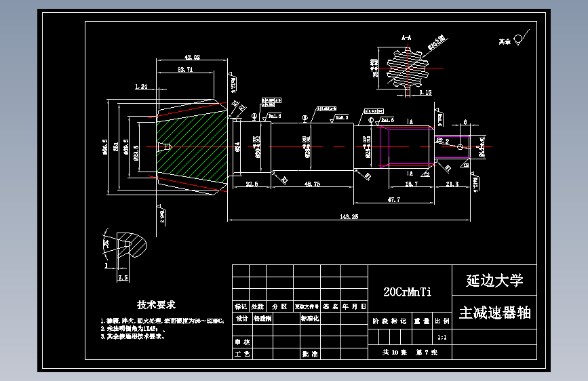Click the 3.15 spline width dimension

[425, 92]
